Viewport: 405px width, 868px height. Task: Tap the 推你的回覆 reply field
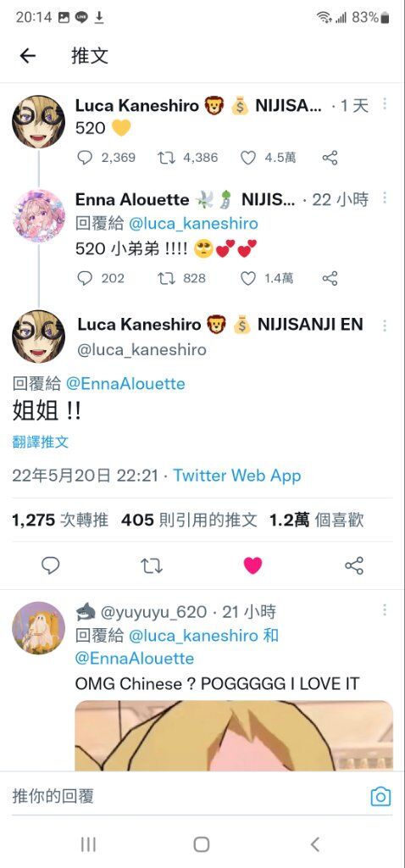(188, 796)
